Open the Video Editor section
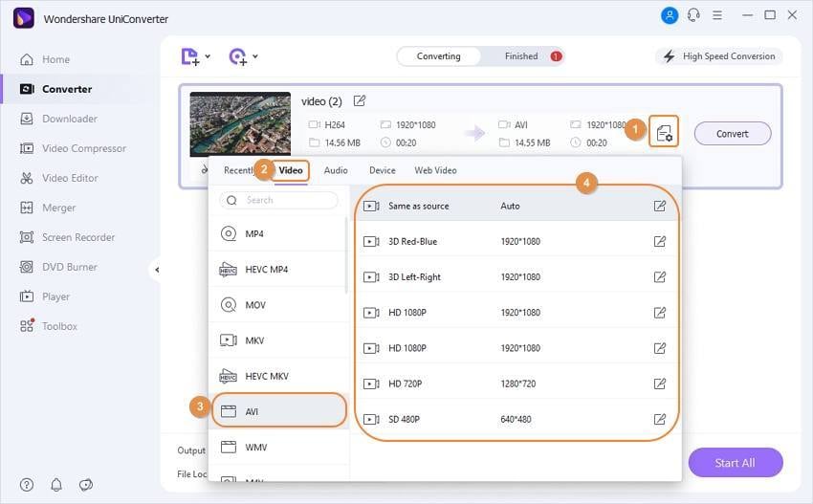The width and height of the screenshot is (813, 504). [58, 178]
